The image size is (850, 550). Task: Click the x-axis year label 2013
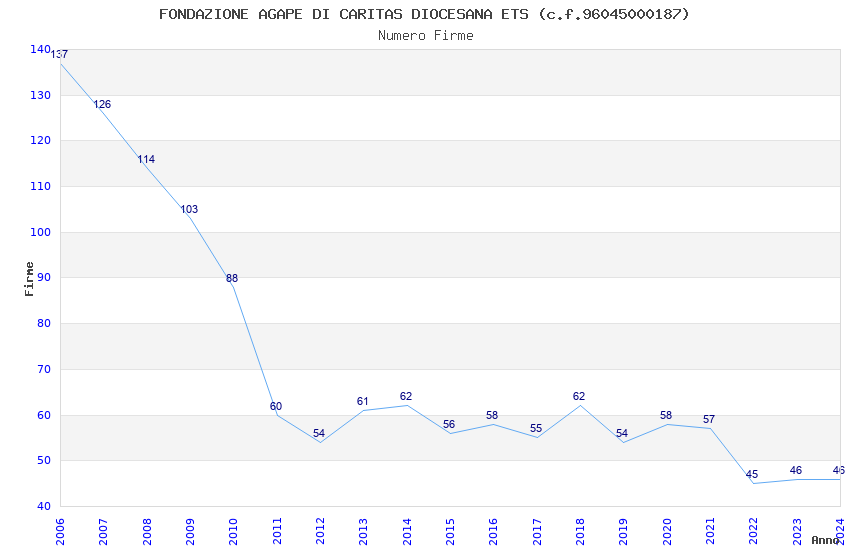click(x=363, y=532)
